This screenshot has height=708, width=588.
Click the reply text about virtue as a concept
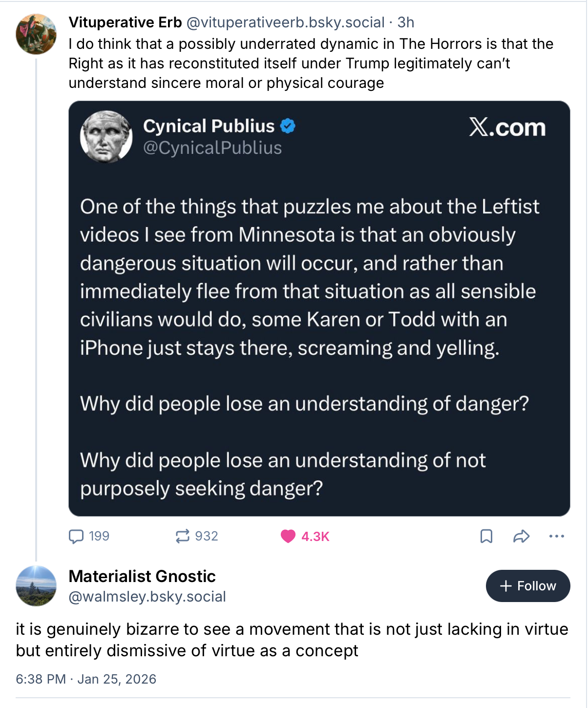[292, 640]
